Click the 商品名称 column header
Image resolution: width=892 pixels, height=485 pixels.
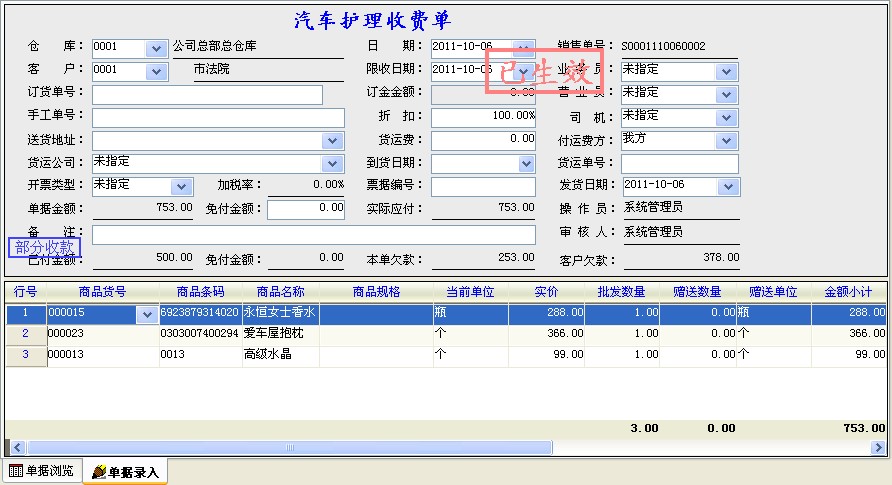coord(280,292)
